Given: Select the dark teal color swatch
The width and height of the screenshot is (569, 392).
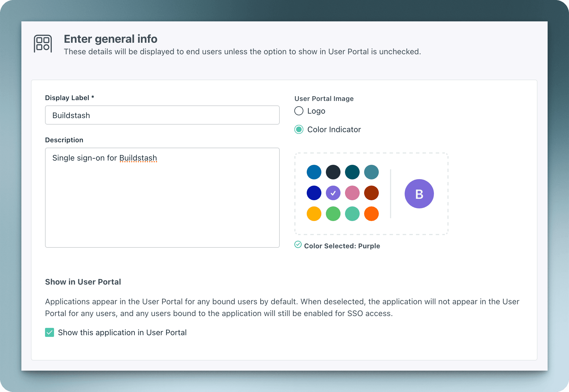Looking at the screenshot, I should click(352, 172).
